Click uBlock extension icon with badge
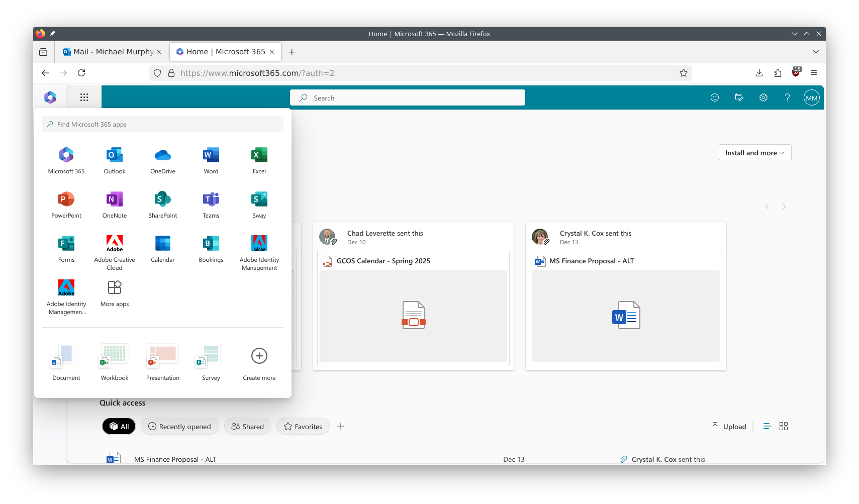The height and width of the screenshot is (504, 859). coord(796,72)
